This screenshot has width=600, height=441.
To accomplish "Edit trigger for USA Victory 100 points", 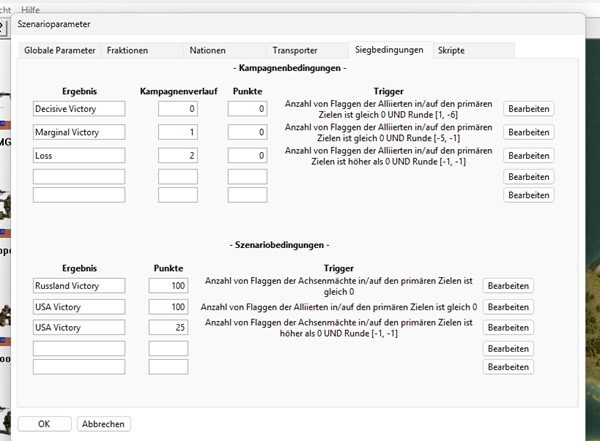I will pyautogui.click(x=508, y=307).
